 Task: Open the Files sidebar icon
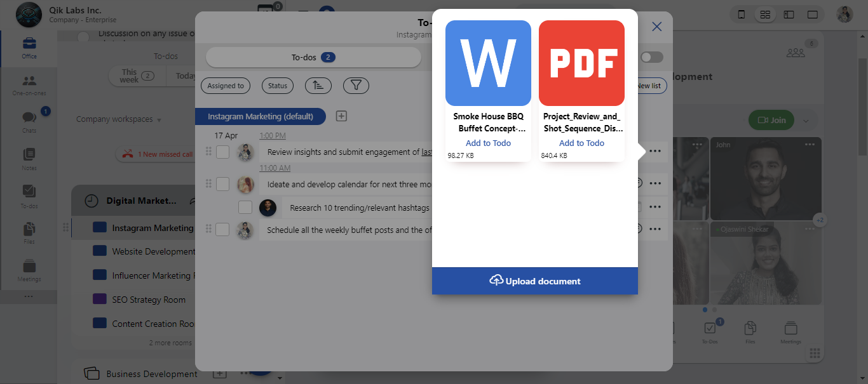(x=29, y=232)
